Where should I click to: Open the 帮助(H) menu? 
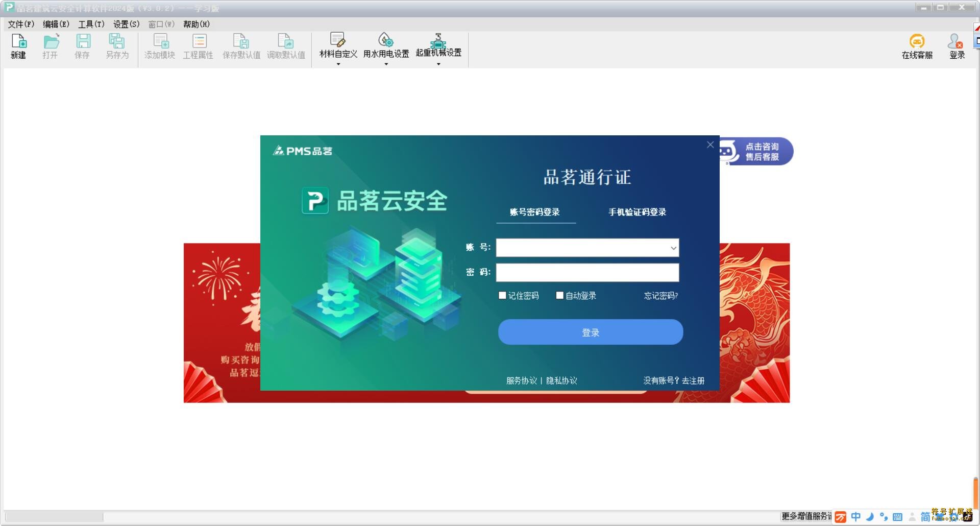197,24
